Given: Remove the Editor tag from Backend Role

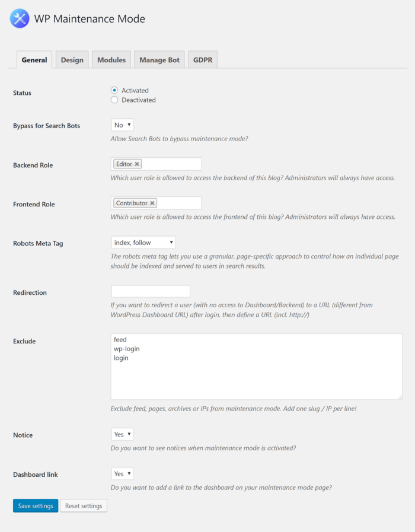Looking at the screenshot, I should 136,164.
